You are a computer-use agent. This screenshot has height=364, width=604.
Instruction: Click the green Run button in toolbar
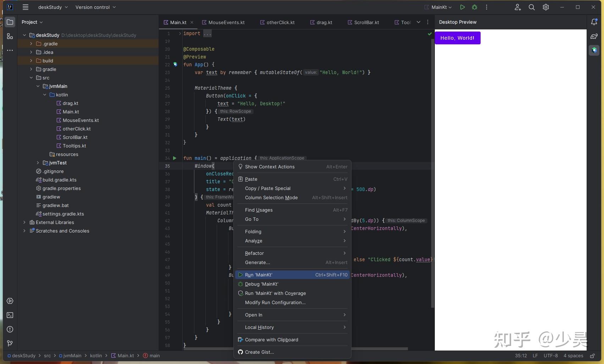click(x=462, y=7)
